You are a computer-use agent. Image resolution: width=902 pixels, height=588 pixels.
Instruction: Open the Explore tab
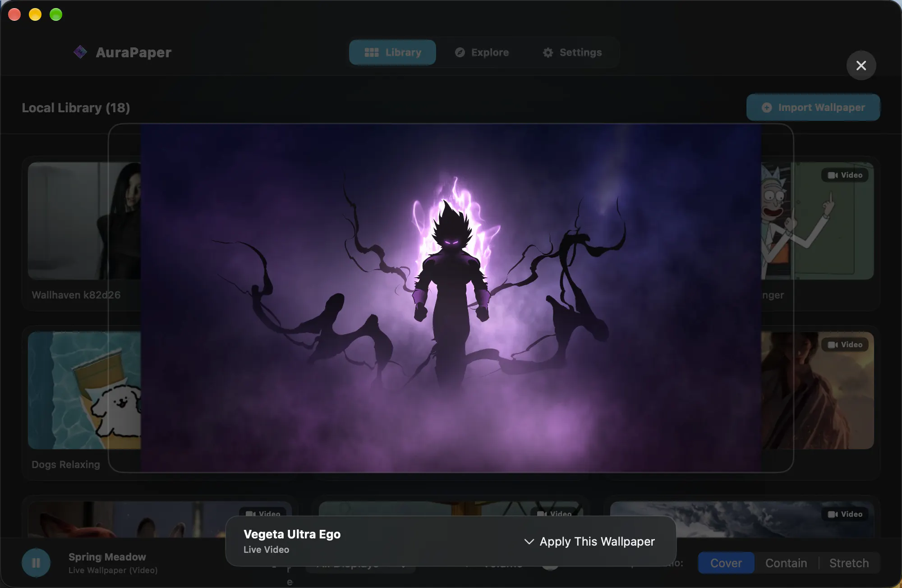482,52
